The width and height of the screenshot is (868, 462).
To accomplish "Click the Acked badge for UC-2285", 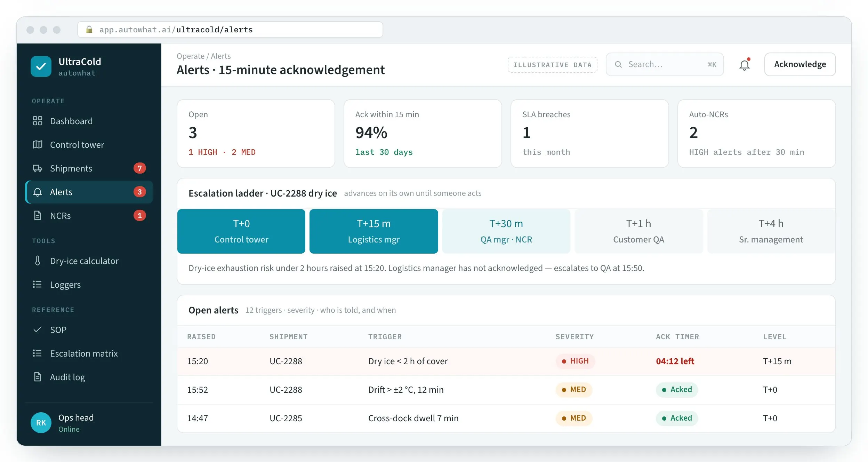I will tap(677, 418).
